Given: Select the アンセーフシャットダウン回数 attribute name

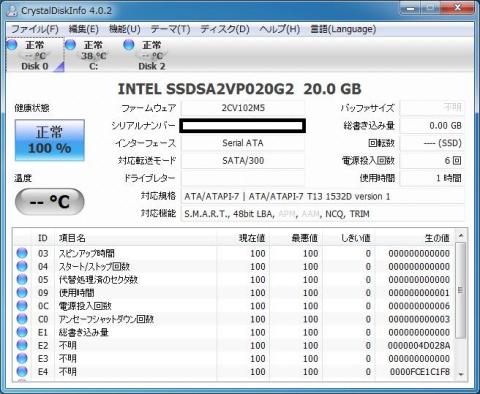Looking at the screenshot, I should 106,319.
